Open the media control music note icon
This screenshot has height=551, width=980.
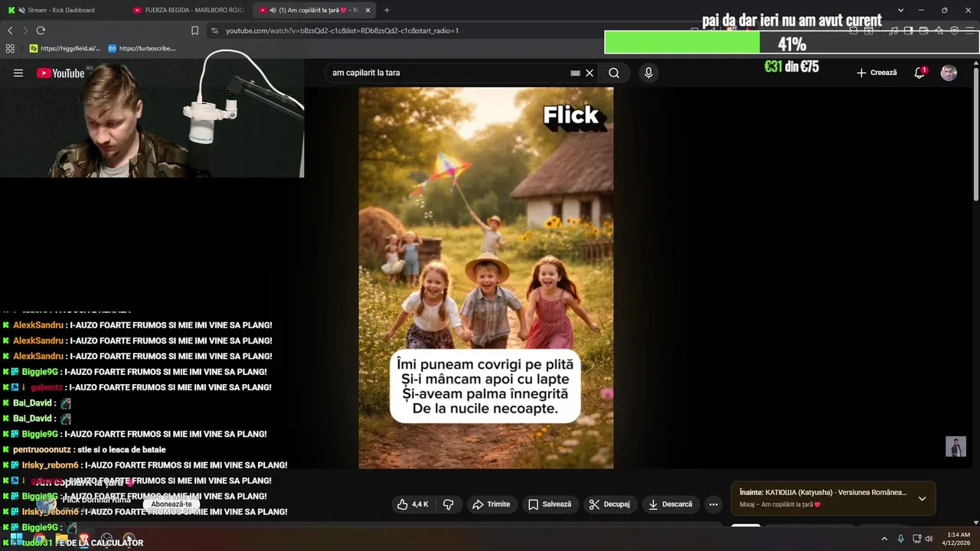click(893, 31)
